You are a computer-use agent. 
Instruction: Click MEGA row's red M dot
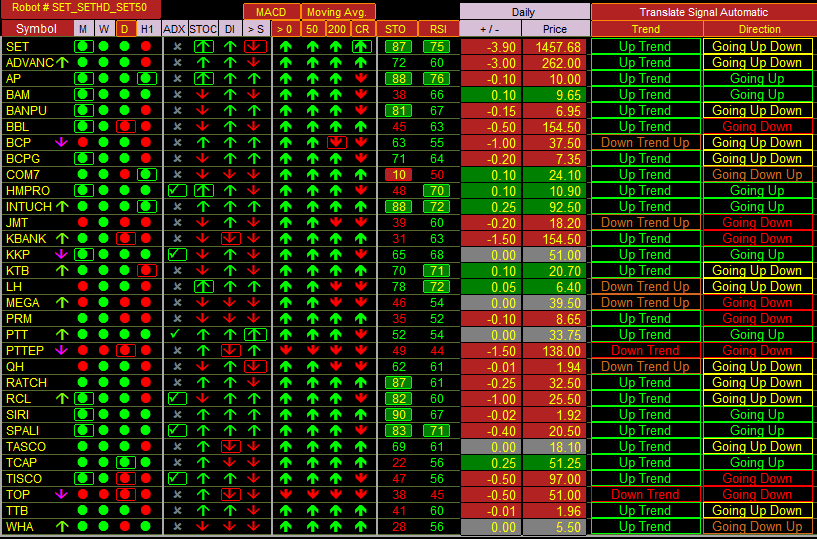coord(83,302)
